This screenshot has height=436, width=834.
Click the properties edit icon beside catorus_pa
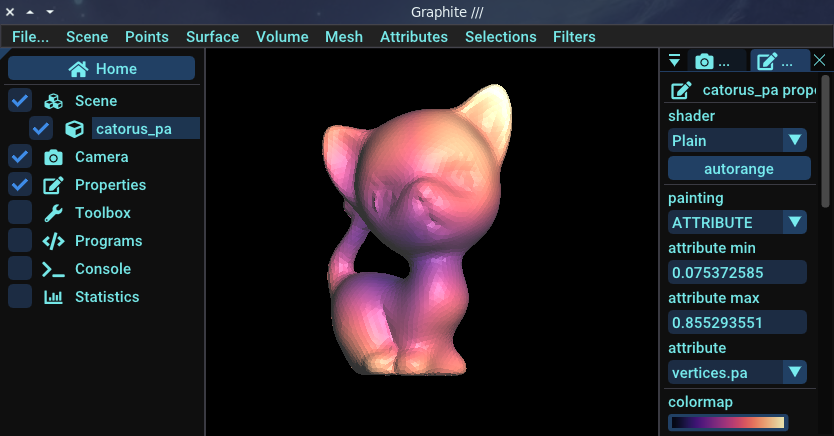(x=681, y=90)
